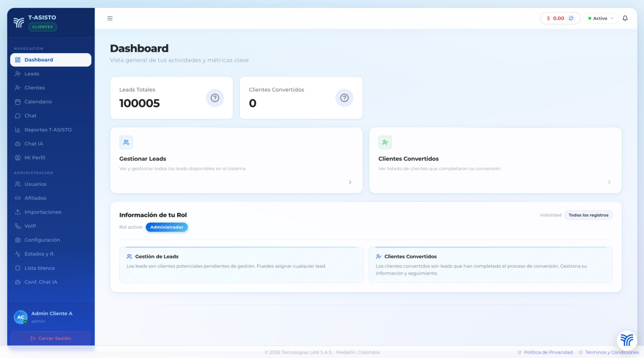
Task: Open Configuración in the sidebar
Action: tap(51, 240)
